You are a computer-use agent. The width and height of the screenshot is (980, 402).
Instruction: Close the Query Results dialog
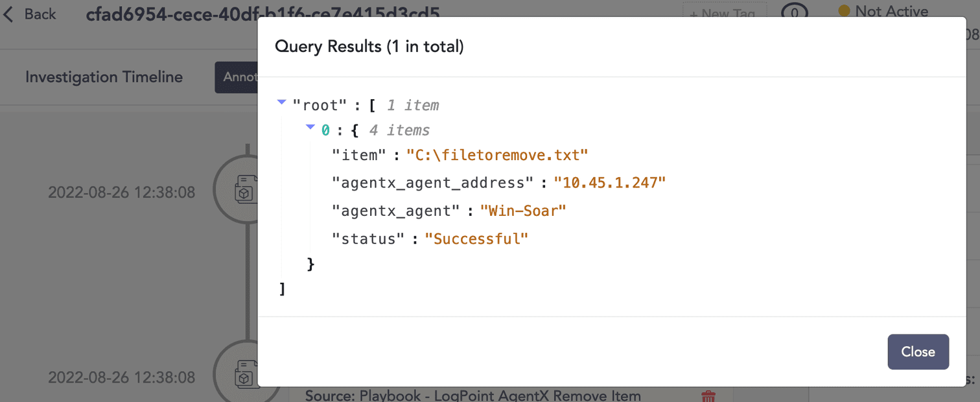(918, 351)
